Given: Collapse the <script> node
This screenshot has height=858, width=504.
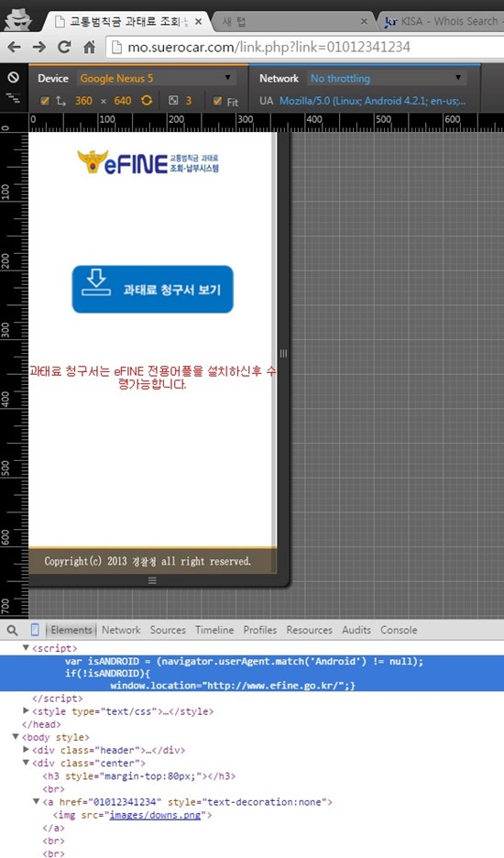Looking at the screenshot, I should point(26,648).
